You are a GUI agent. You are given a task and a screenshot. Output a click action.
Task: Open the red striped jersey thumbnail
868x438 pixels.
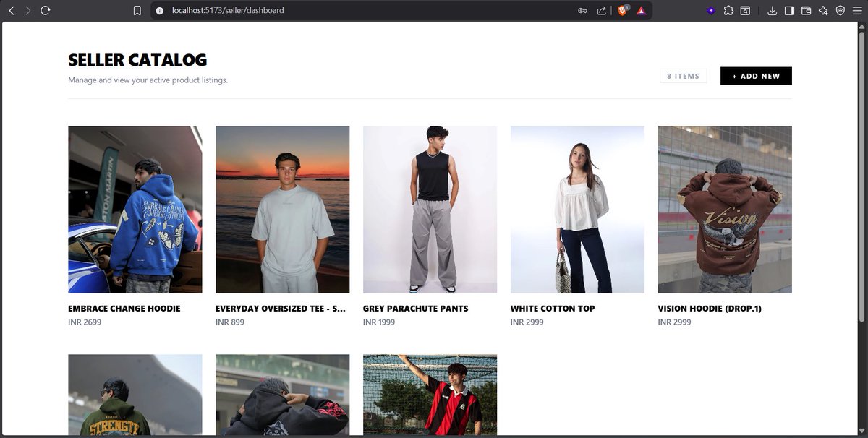[x=430, y=395]
